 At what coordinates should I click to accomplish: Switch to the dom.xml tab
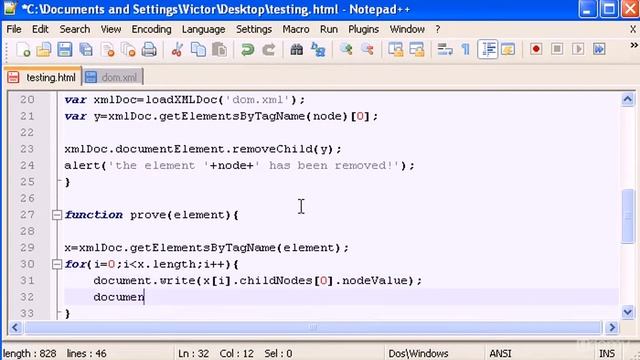click(x=113, y=77)
